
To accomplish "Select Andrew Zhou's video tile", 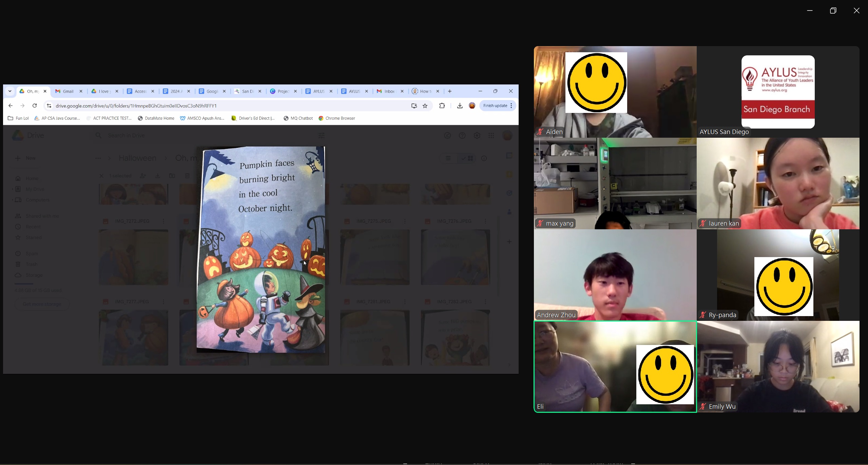I will coord(615,275).
